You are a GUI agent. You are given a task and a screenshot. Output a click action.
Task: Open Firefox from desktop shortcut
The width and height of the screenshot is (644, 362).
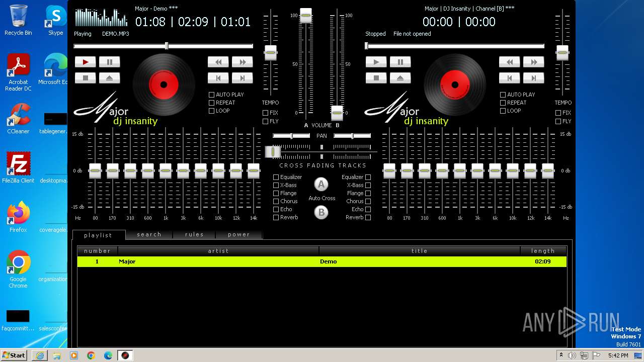pos(18,217)
